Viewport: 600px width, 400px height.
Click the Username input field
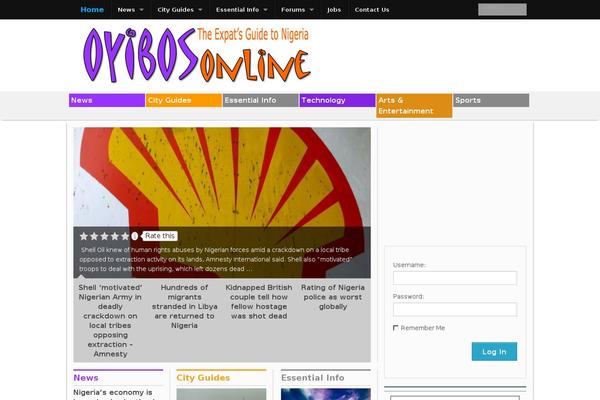(455, 278)
